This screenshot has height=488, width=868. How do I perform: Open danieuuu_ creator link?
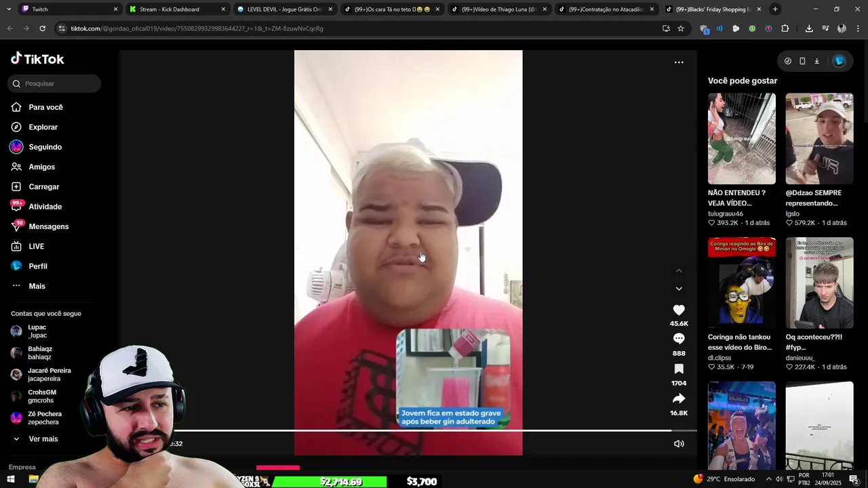[800, 358]
